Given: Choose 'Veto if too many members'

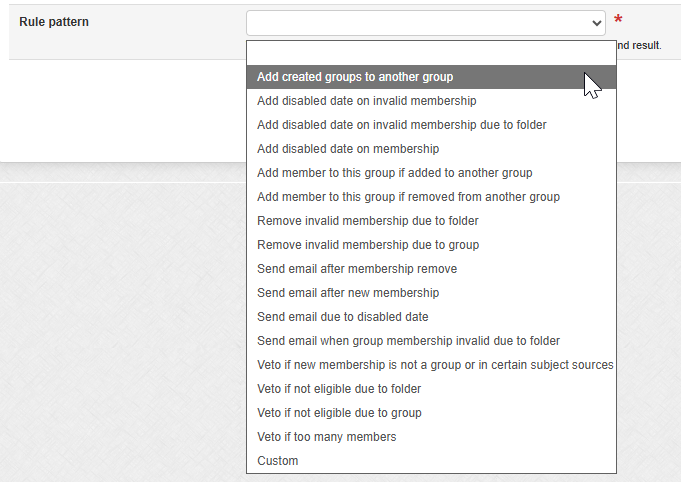Looking at the screenshot, I should coord(327,437).
